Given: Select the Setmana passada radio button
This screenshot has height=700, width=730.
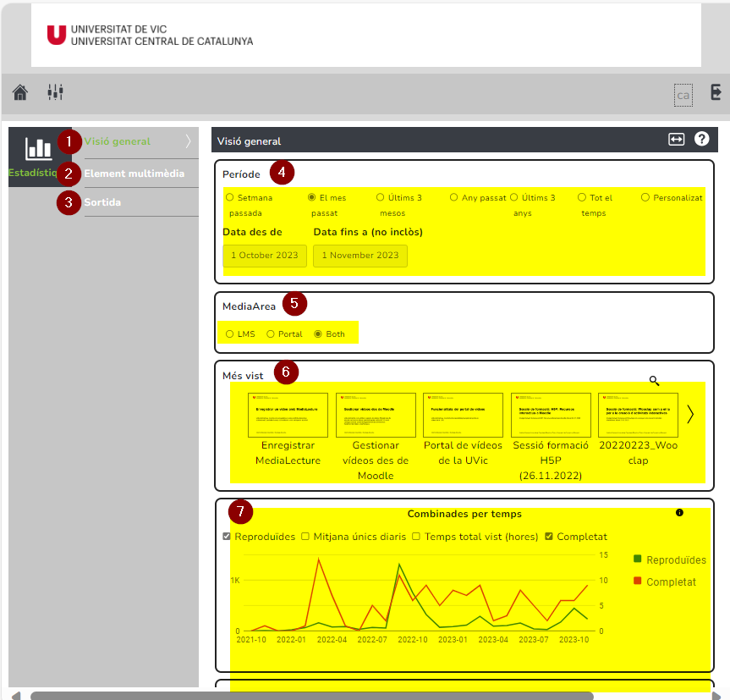Looking at the screenshot, I should [x=229, y=197].
